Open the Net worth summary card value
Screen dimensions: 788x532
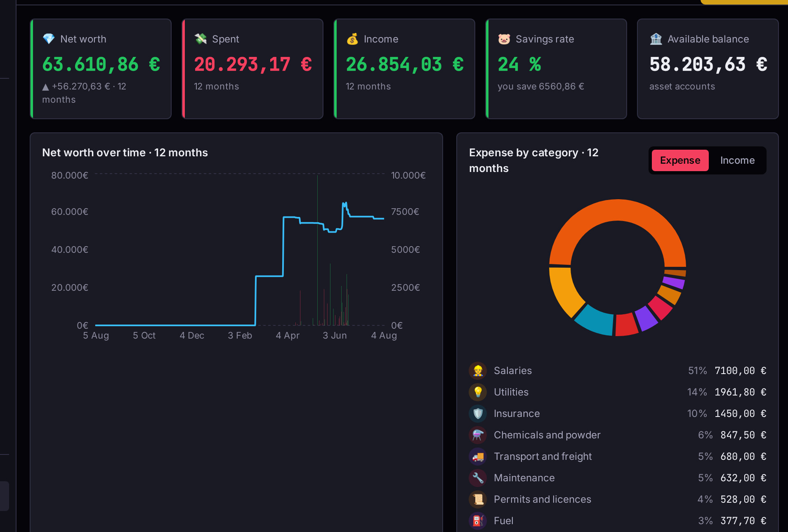tap(101, 64)
